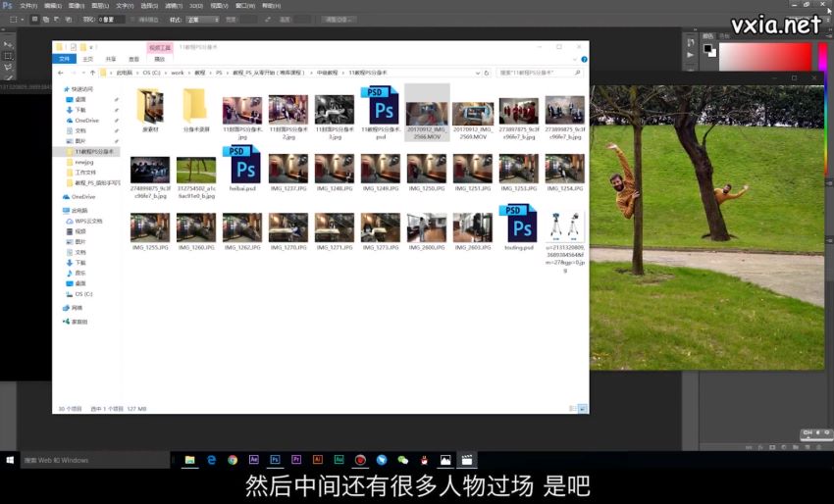Select the Move tool in Photoshop

click(8, 45)
